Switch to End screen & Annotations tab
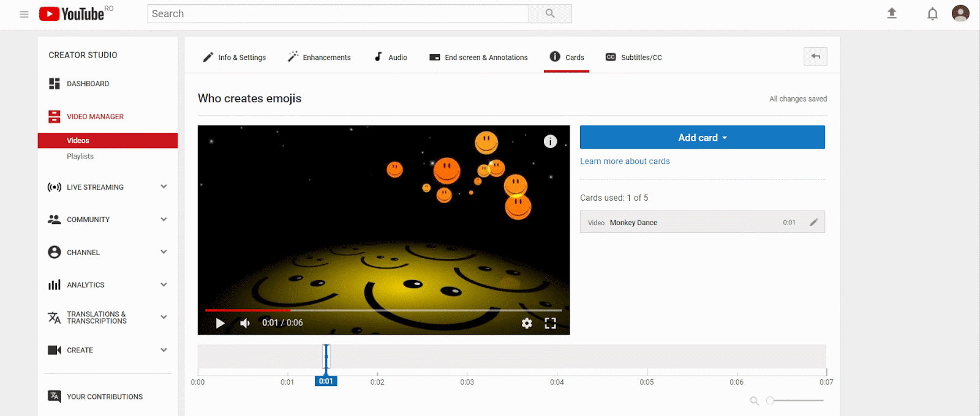This screenshot has height=416, width=980. pos(478,58)
